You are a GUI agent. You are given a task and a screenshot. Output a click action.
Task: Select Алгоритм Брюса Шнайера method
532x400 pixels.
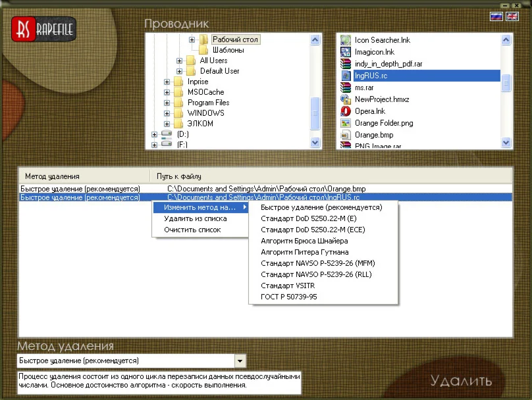(323, 241)
